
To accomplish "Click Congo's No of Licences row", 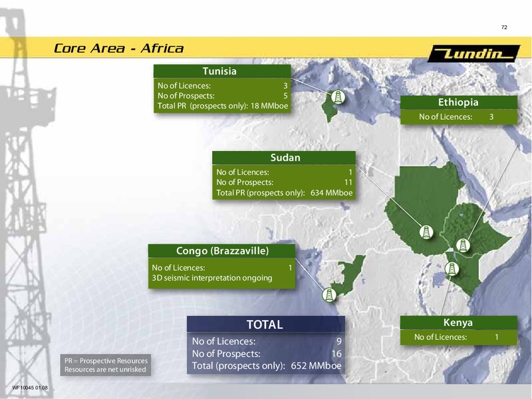I will pyautogui.click(x=222, y=268).
